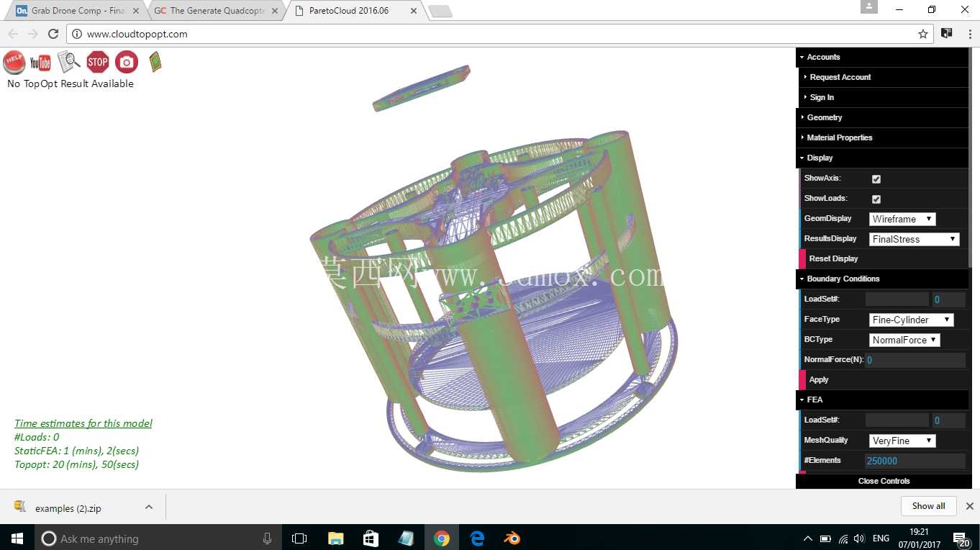The width and height of the screenshot is (980, 550).
Task: Close the Generate Quadcopter tab
Action: point(275,11)
